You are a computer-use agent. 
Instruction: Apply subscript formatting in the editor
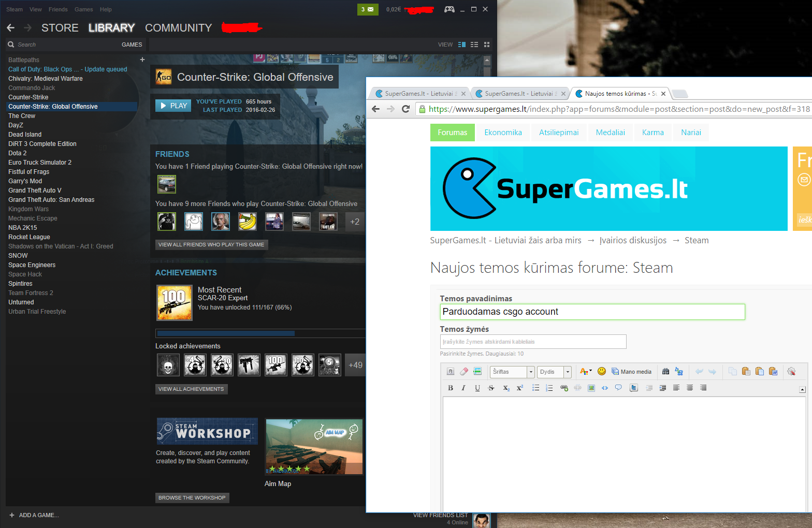click(x=506, y=388)
